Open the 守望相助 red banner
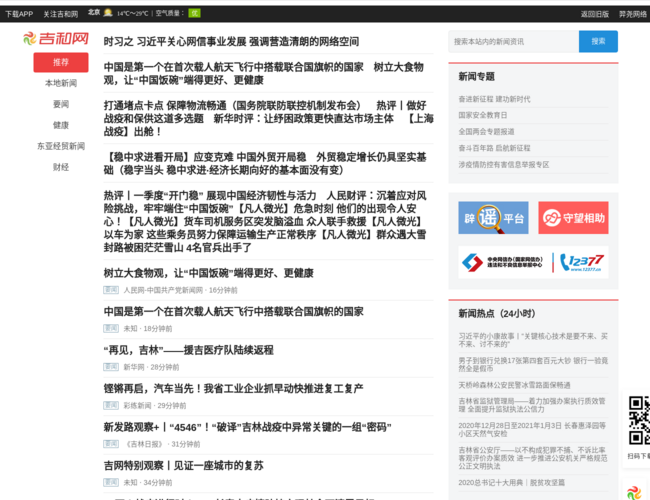Screen dimensions: 650x500 [x=573, y=218]
